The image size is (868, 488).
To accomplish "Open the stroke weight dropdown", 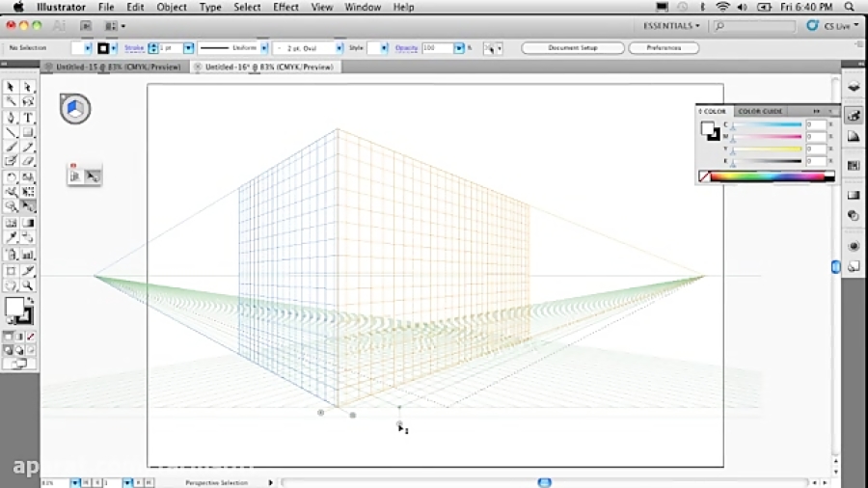I will pyautogui.click(x=189, y=48).
